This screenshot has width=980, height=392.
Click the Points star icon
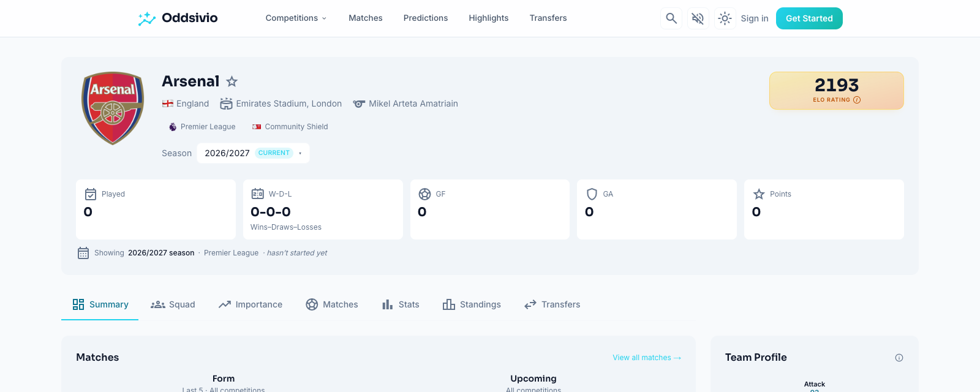click(759, 194)
